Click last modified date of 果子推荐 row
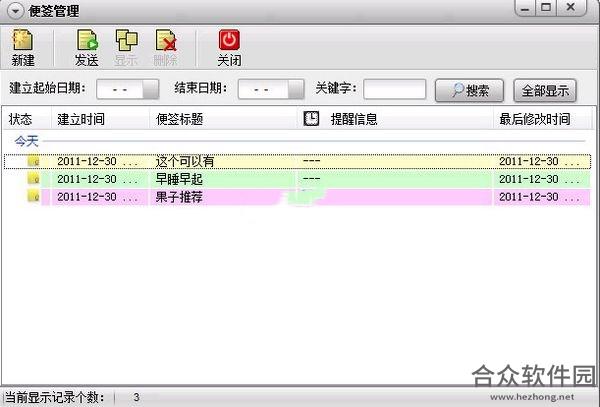Viewport: 600px width, 407px height. pos(539,197)
